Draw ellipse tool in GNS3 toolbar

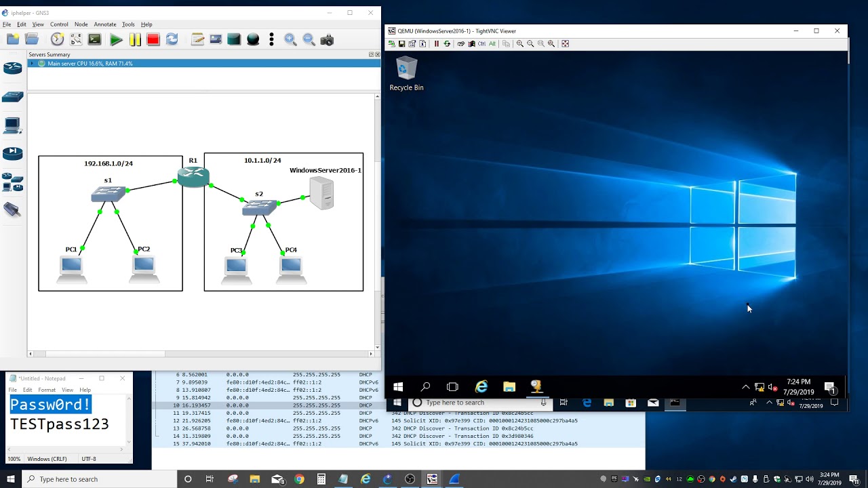tap(253, 40)
